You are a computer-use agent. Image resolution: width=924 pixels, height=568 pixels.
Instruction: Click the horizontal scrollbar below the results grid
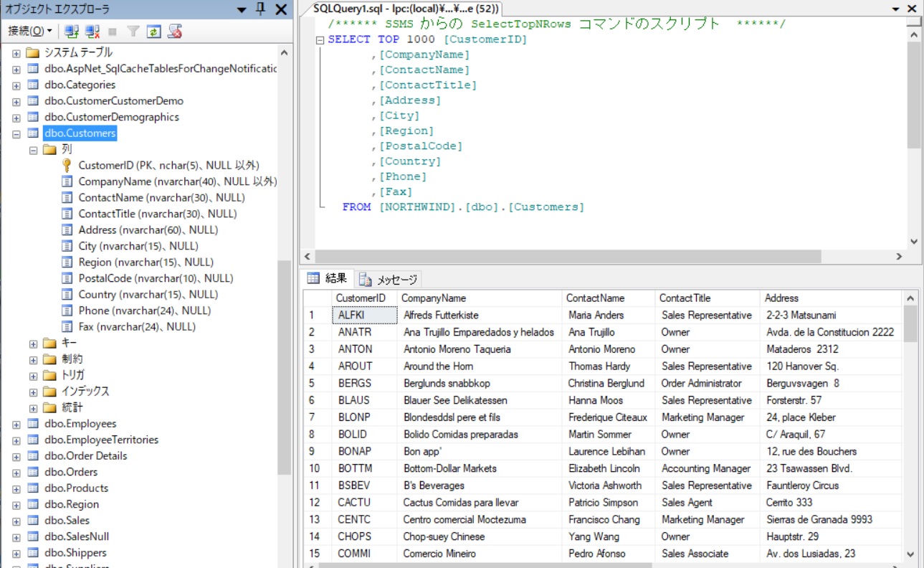[x=502, y=564]
